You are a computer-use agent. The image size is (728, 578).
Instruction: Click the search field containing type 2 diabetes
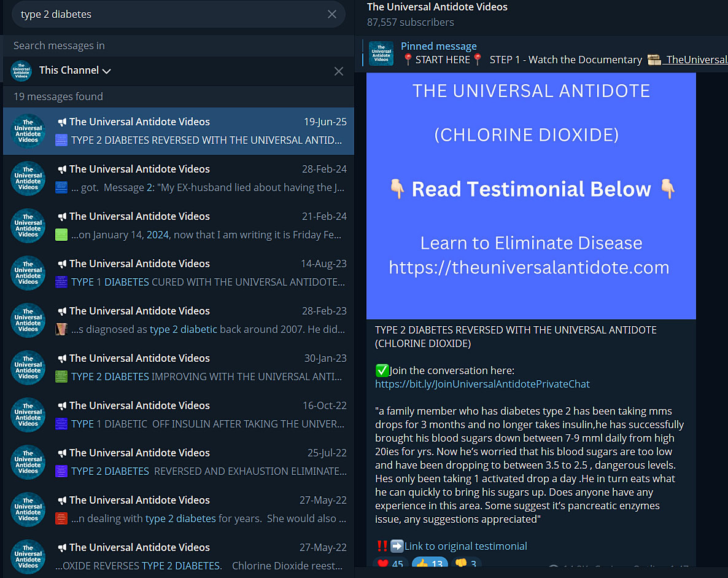click(166, 14)
